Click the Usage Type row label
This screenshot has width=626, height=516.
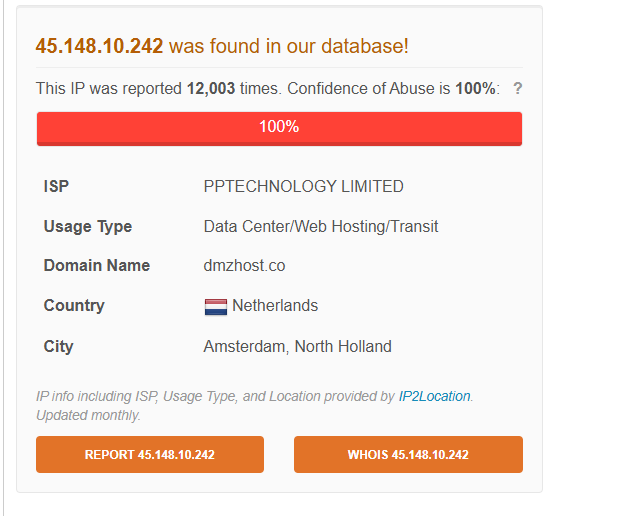click(87, 226)
